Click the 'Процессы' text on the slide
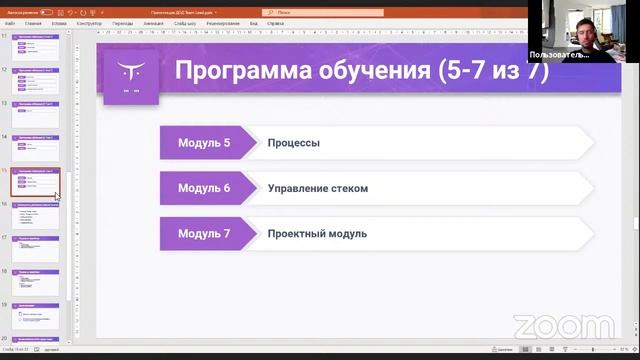 [294, 143]
